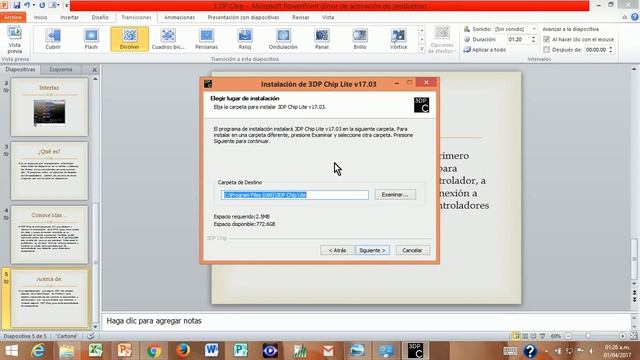The image size is (640, 360).
Task: Open the Windows Start button
Action: (x=11, y=351)
